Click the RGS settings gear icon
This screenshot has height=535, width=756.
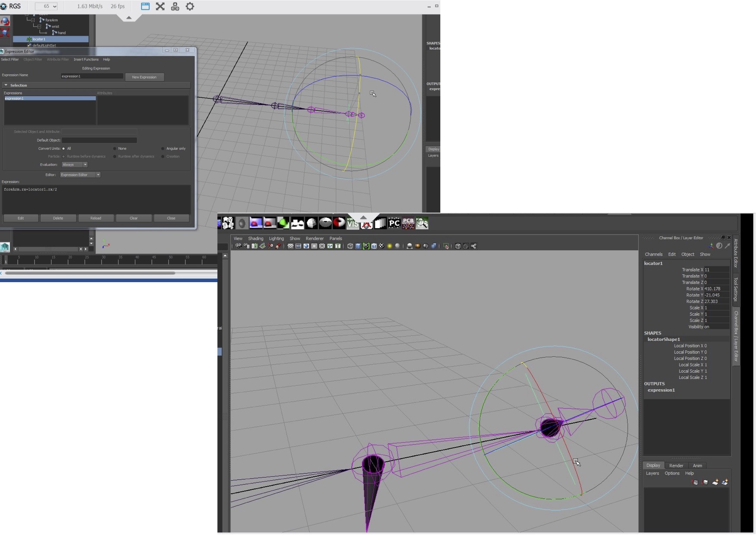(190, 6)
